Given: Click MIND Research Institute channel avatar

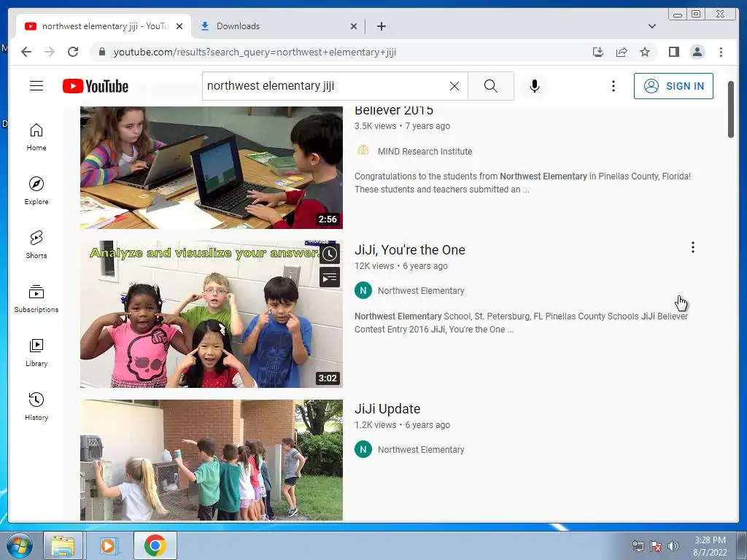Looking at the screenshot, I should [x=363, y=150].
